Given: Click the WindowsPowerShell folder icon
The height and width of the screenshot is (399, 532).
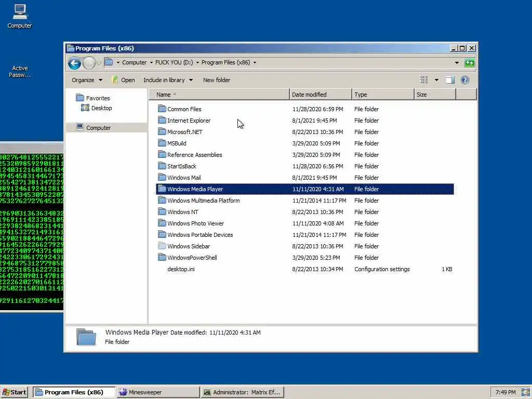Looking at the screenshot, I should click(x=162, y=258).
